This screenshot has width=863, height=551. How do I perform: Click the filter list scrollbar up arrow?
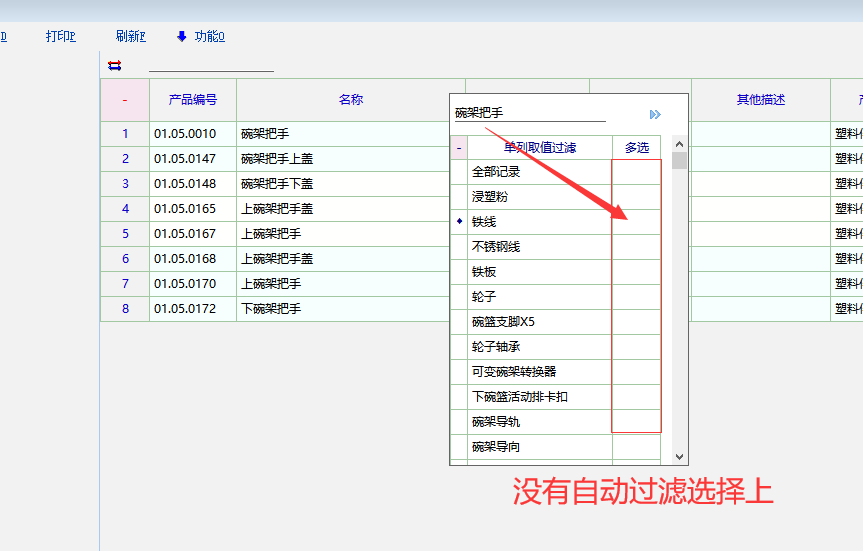click(x=680, y=144)
